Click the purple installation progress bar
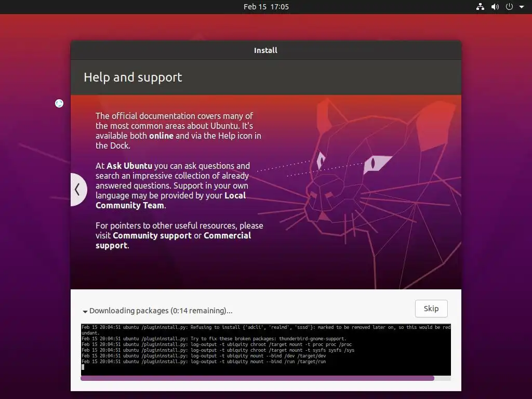 (265, 378)
